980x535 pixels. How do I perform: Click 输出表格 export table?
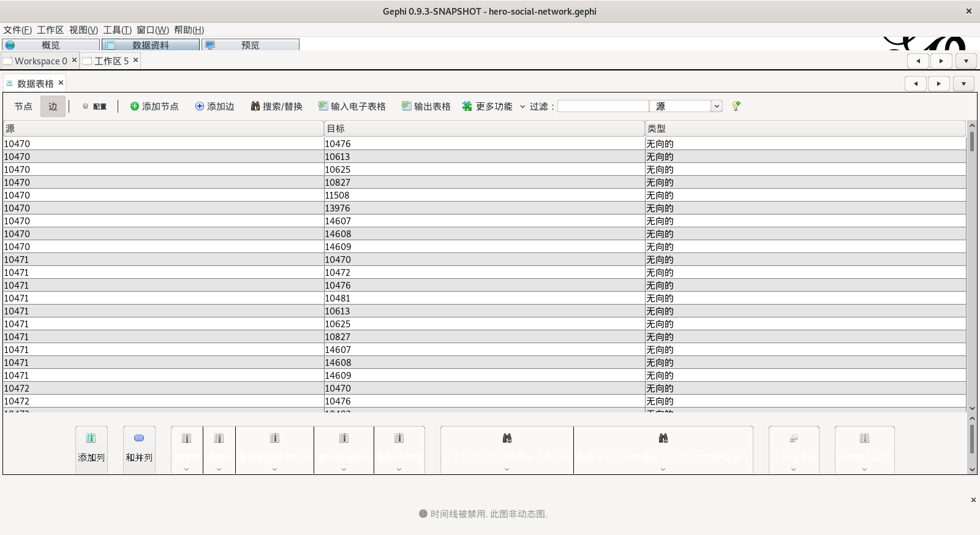[426, 107]
